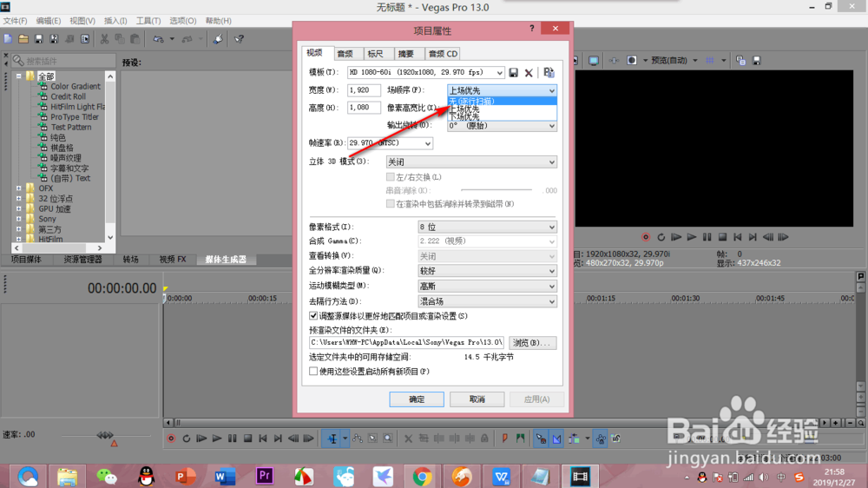The image size is (868, 488).
Task: Open Premiere Pro from the taskbar
Action: point(264,477)
